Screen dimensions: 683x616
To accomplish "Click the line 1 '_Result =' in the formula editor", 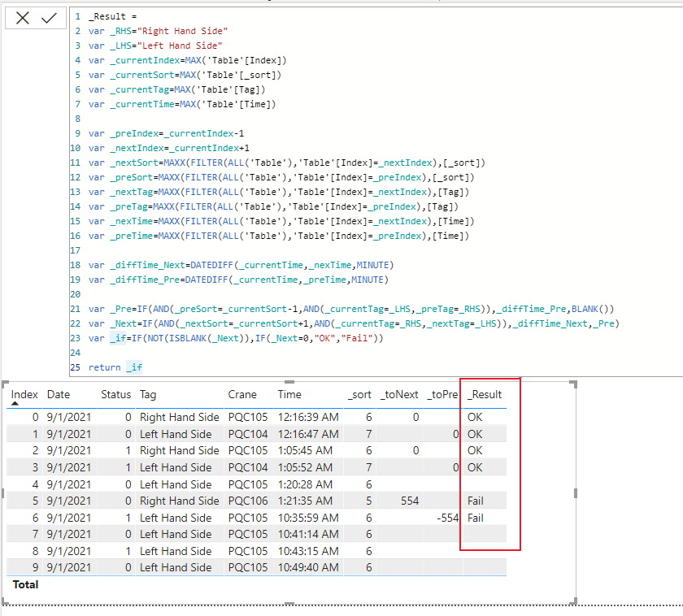I will pyautogui.click(x=113, y=16).
